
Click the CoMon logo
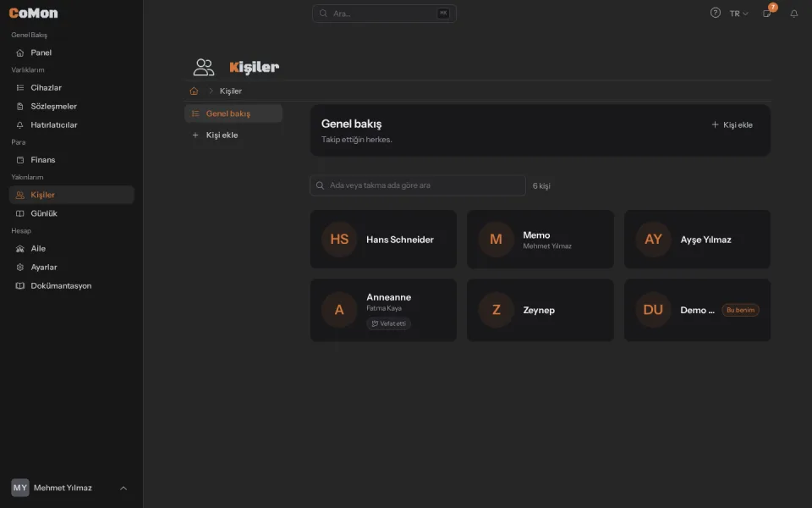pyautogui.click(x=33, y=13)
